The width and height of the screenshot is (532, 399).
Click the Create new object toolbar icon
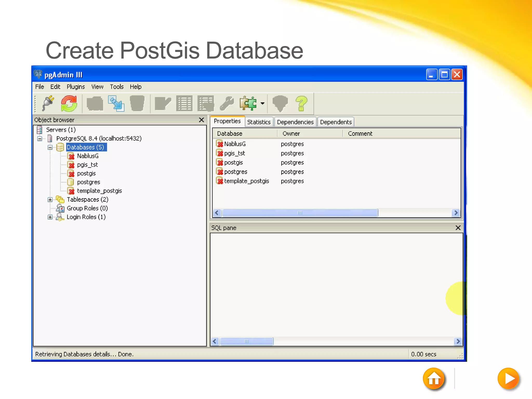tap(116, 103)
